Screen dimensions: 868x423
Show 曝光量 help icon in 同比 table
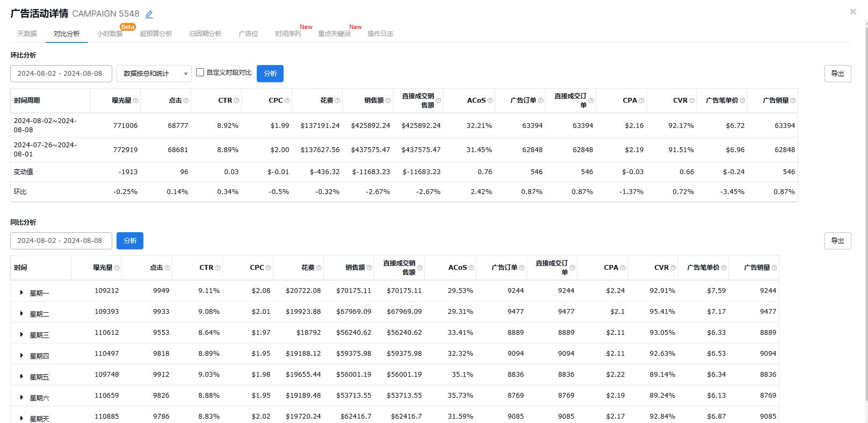[x=117, y=268]
